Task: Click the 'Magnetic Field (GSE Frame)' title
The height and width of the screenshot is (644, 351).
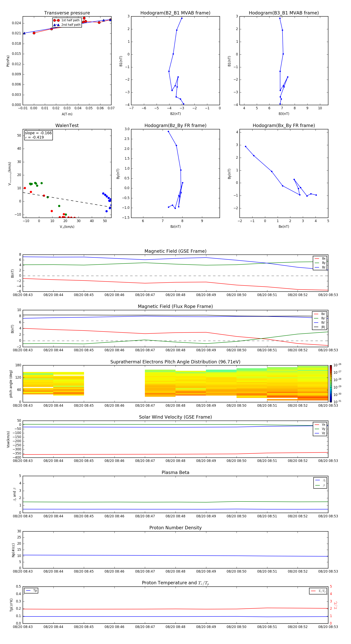Action: click(175, 251)
